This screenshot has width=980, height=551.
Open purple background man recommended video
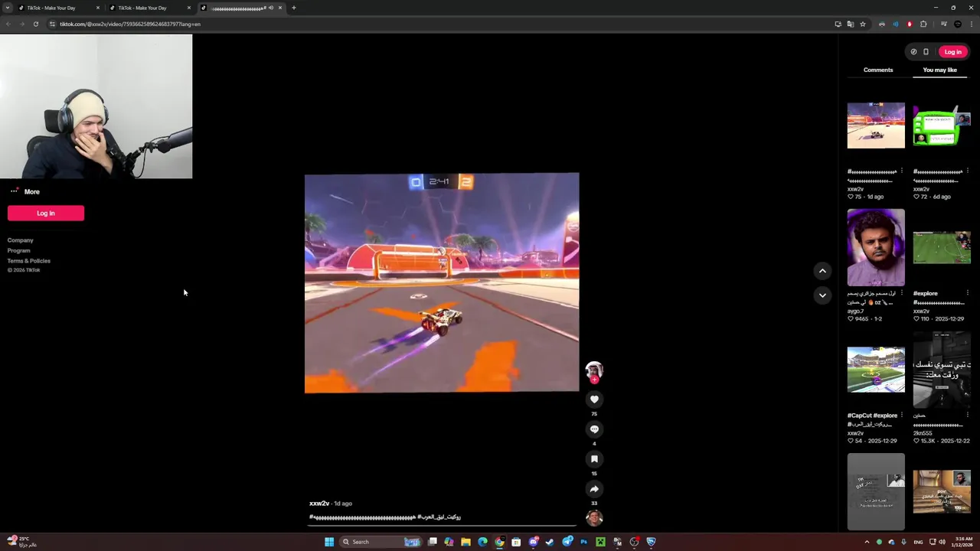point(876,247)
